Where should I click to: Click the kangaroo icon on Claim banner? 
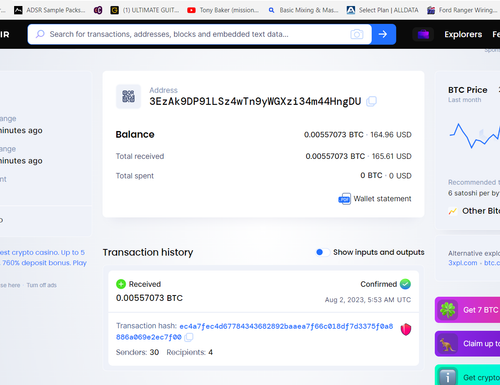pos(447,344)
